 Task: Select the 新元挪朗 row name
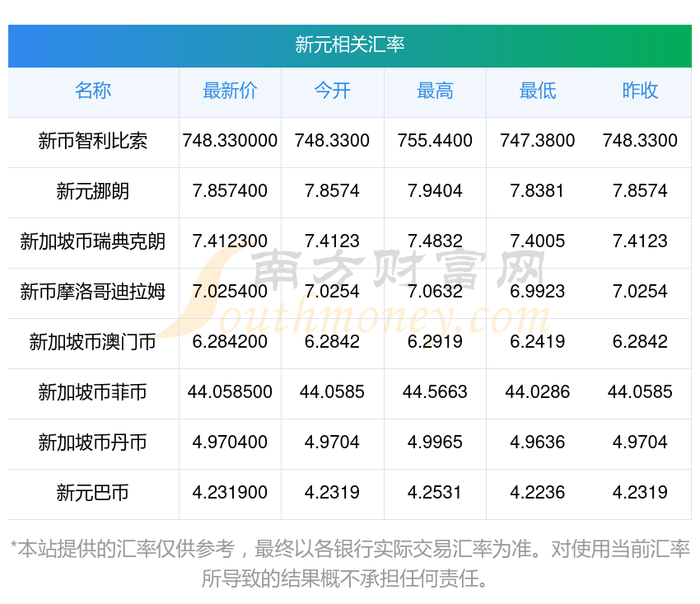[93, 191]
